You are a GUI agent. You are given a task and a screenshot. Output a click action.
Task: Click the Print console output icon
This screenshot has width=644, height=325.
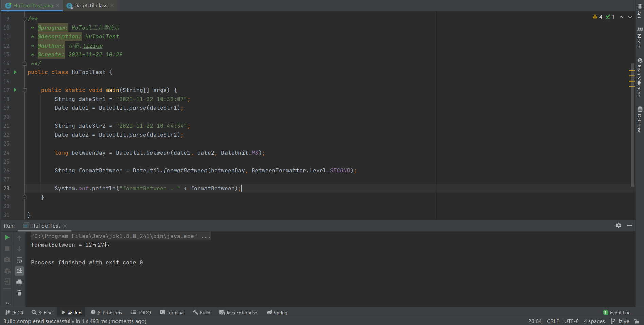pos(19,282)
